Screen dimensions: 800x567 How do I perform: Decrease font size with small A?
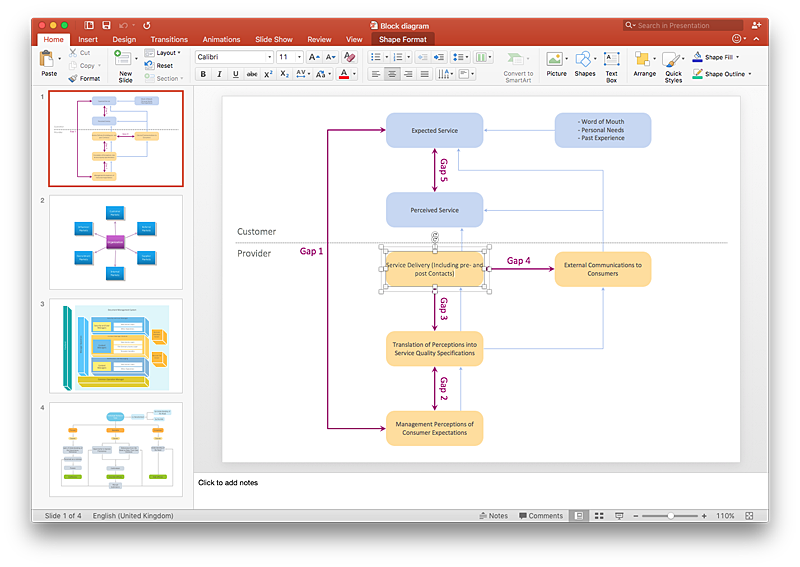(x=330, y=57)
